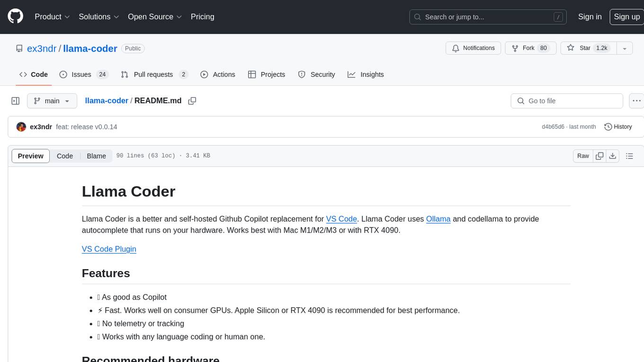Click the No telemetry or tracking bullet
Viewport: 644px width, 362px height.
[141, 324]
